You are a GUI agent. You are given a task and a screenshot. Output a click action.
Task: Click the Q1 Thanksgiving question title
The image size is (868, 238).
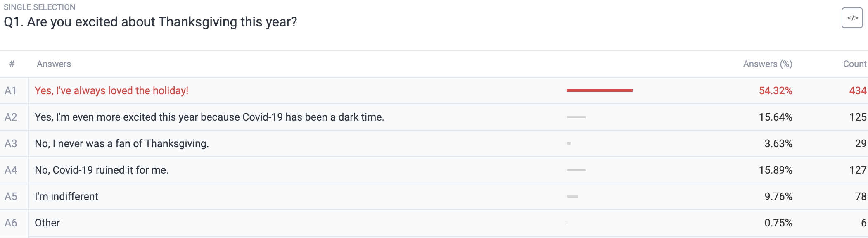coord(150,22)
